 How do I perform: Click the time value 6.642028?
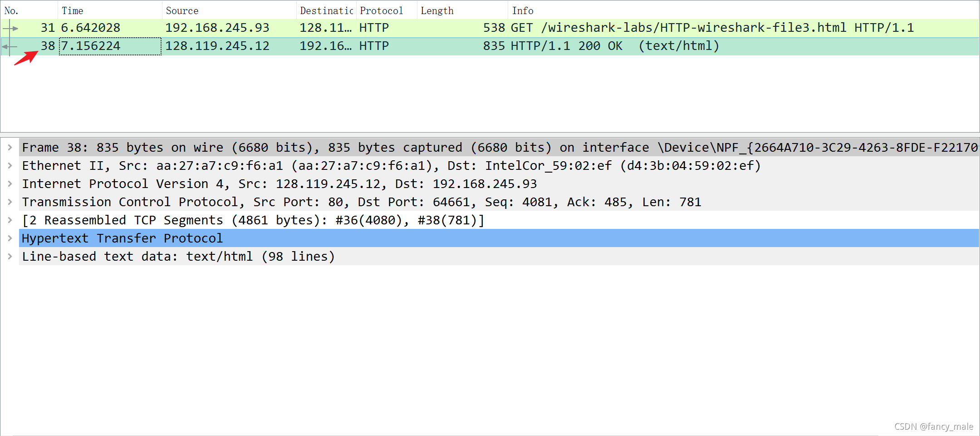point(91,28)
